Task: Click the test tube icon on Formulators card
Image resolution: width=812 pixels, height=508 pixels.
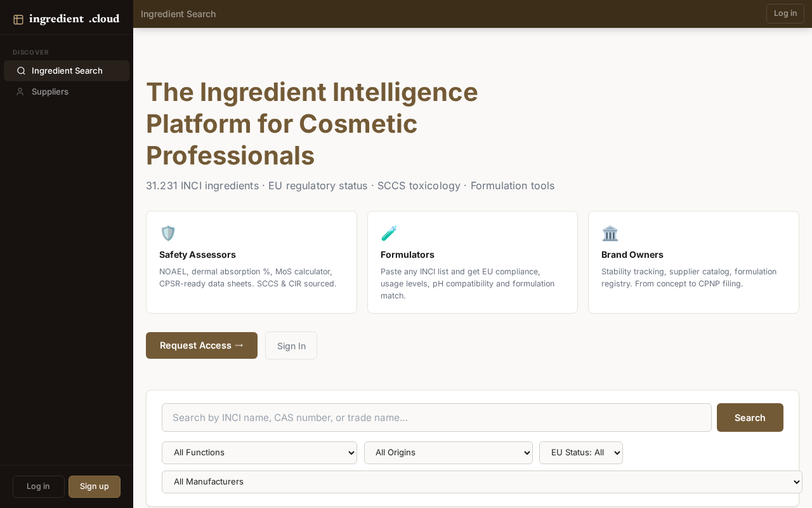Action: click(x=389, y=233)
